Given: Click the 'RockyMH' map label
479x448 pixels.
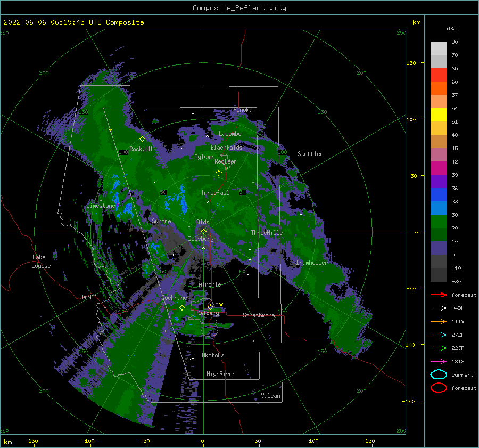Looking at the screenshot, I should [141, 149].
